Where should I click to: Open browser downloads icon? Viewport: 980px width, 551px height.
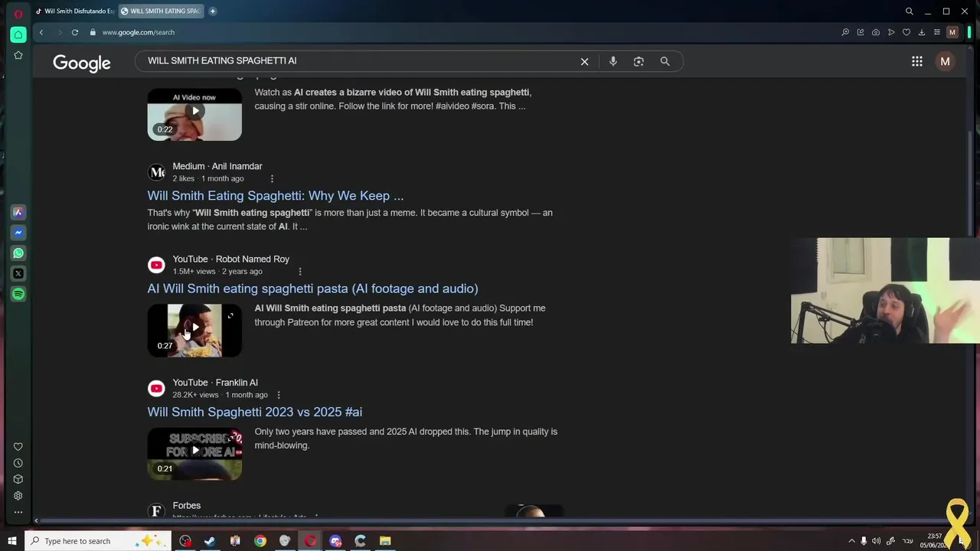point(922,32)
